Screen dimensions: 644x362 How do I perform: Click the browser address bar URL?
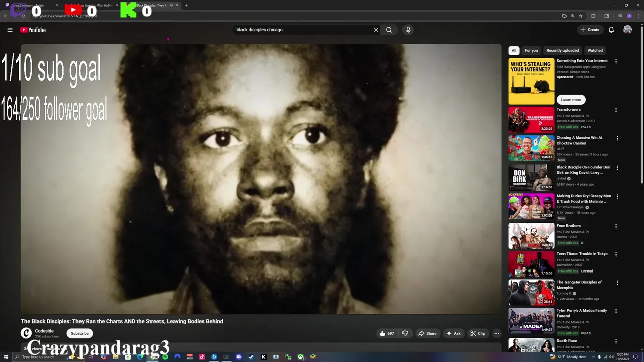68,16
